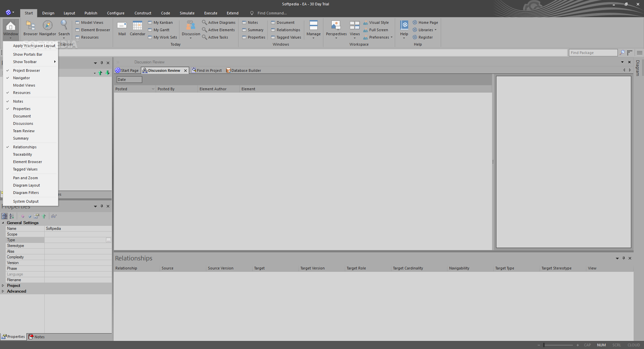Click the categorized view icon in Properties toolbar
This screenshot has height=349, width=644.
click(5, 216)
